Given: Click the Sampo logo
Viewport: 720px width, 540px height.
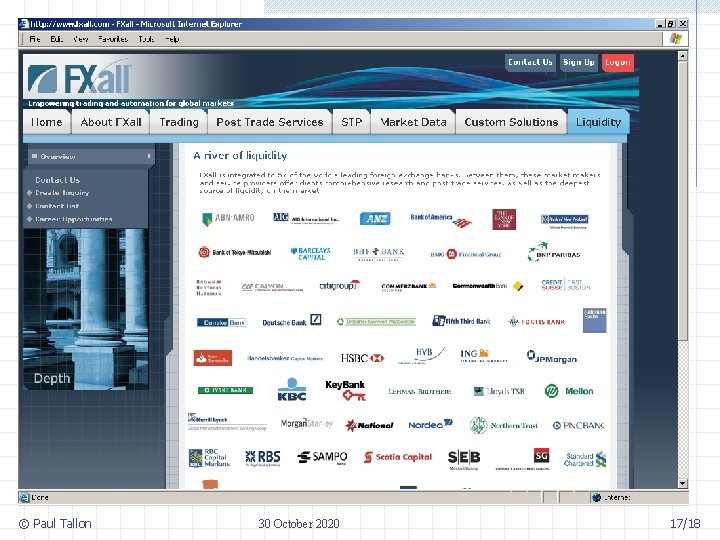Looking at the screenshot, I should click(322, 457).
